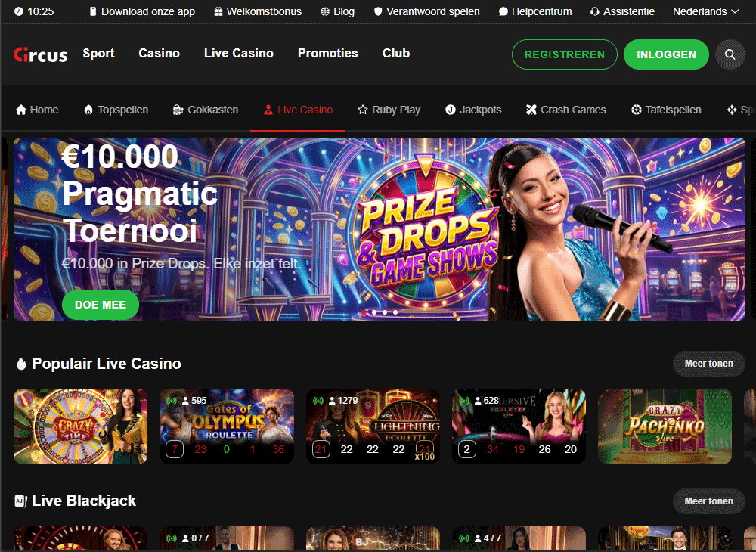
Task: Open the Gates of Olympus Roulette thumbnail
Action: click(227, 426)
